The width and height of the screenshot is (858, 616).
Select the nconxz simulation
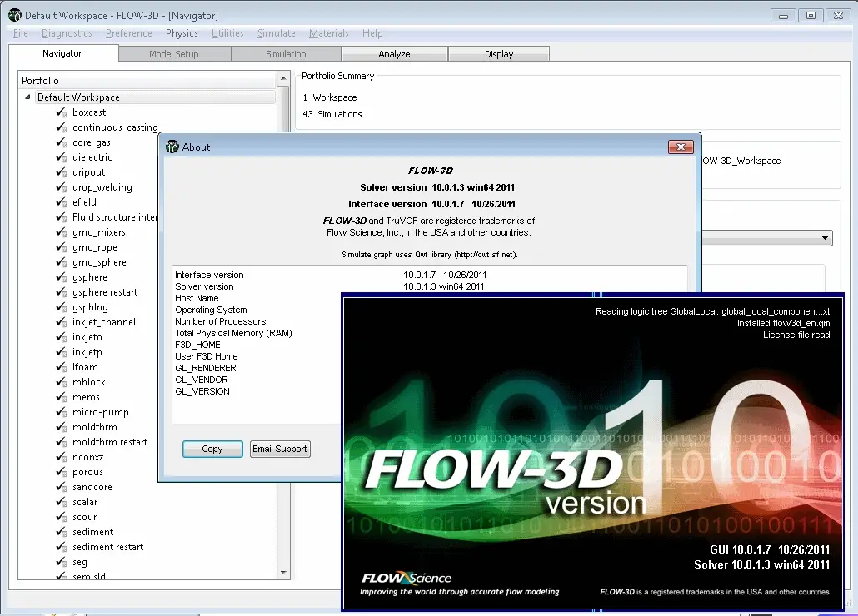tap(88, 457)
